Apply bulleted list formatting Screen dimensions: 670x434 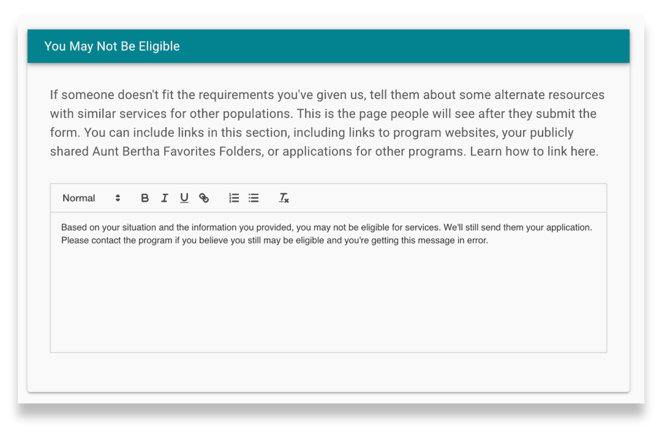pos(254,198)
